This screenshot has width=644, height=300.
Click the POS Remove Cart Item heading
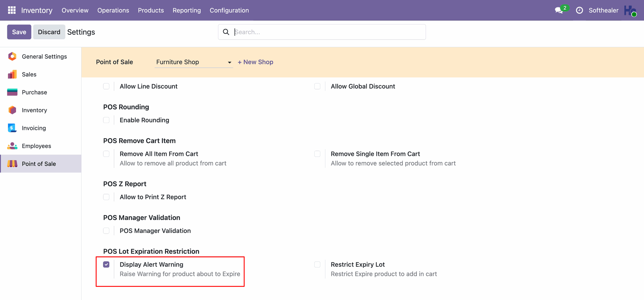click(140, 141)
